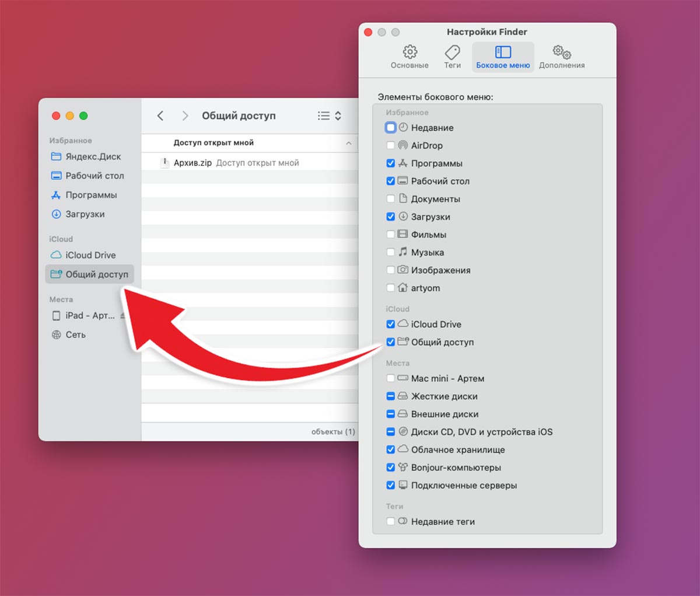Click the Места section header in sidebar

[x=61, y=299]
